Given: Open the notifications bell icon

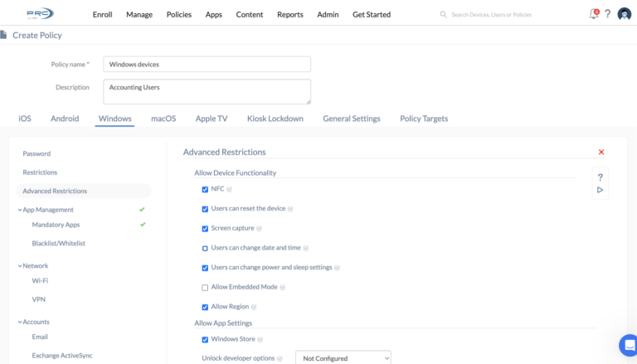Looking at the screenshot, I should (x=594, y=14).
